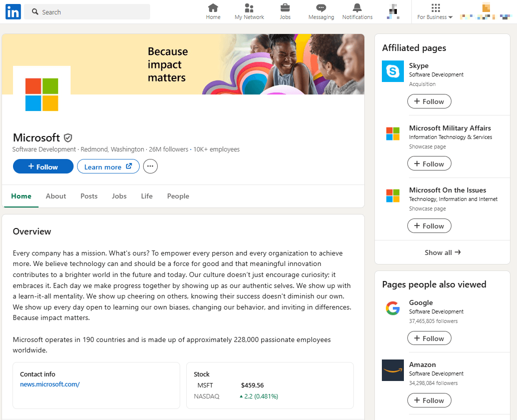Click the Microsoft Military Affairs logo

[393, 133]
